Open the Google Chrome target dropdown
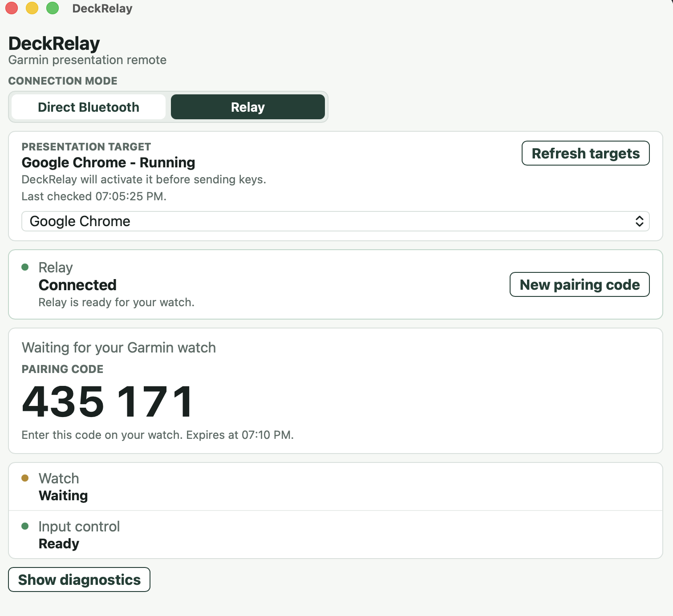The width and height of the screenshot is (673, 616). pyautogui.click(x=336, y=221)
